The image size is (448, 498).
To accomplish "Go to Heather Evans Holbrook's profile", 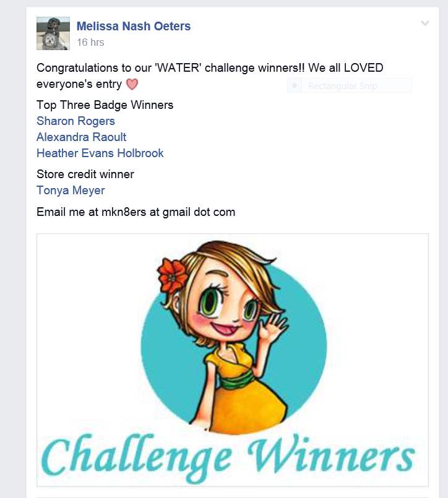I will tap(100, 153).
